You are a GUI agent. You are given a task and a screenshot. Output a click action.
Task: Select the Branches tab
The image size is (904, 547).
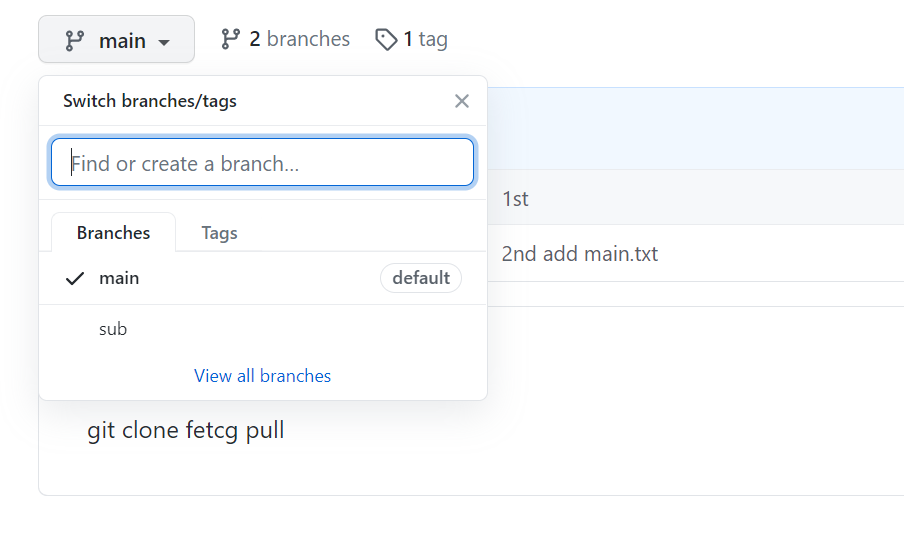[x=114, y=233]
